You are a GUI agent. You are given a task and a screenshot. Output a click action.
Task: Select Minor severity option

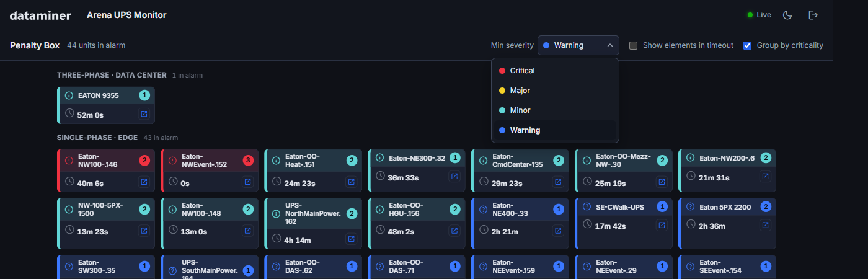[x=555, y=110]
